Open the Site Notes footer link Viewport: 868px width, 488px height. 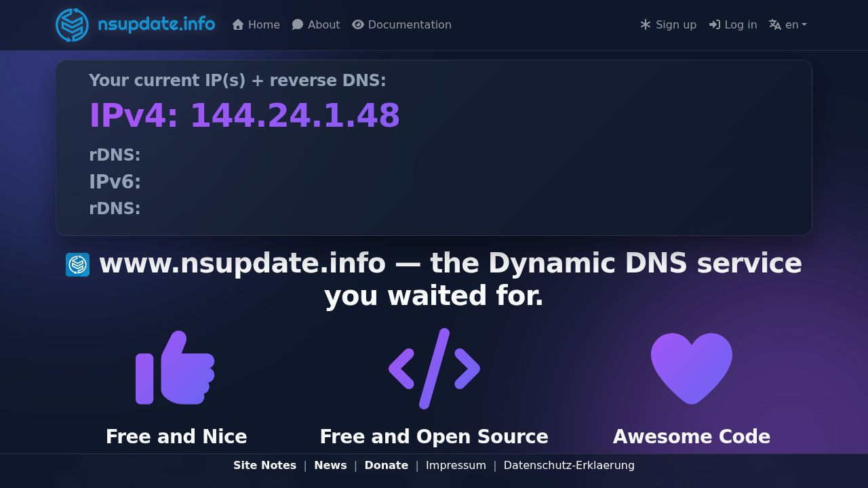[x=264, y=465]
